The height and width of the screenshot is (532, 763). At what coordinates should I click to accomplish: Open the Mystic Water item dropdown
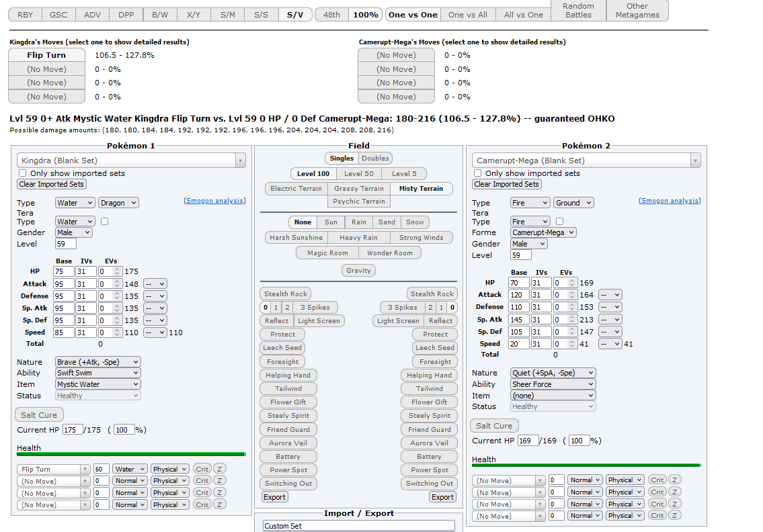point(98,384)
